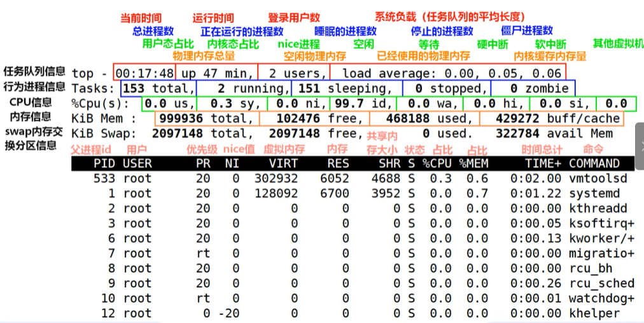This screenshot has height=323, width=644.
Task: Click the %MEM column header
Action: tap(473, 163)
